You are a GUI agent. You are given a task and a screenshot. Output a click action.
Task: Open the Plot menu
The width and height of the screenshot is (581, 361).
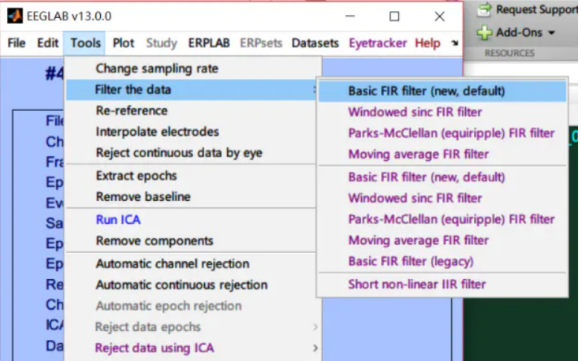[x=123, y=43]
